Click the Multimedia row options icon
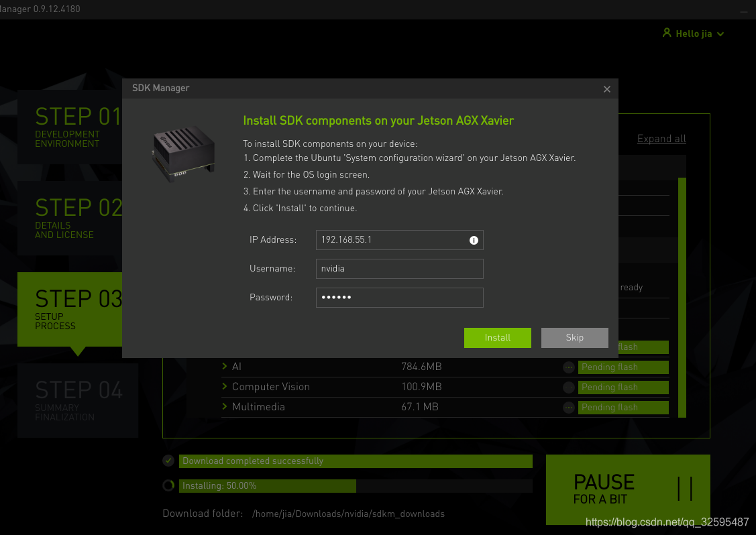This screenshot has width=756, height=535. pos(568,408)
